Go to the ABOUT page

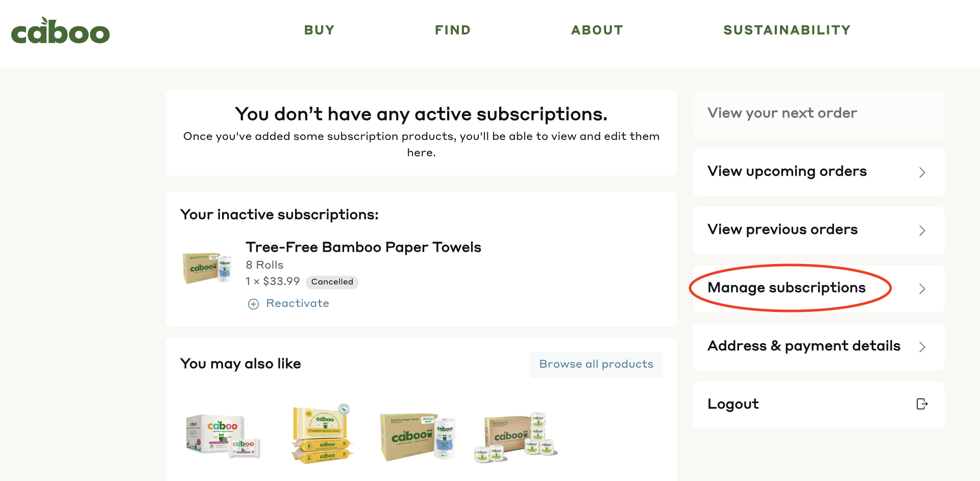(x=597, y=30)
